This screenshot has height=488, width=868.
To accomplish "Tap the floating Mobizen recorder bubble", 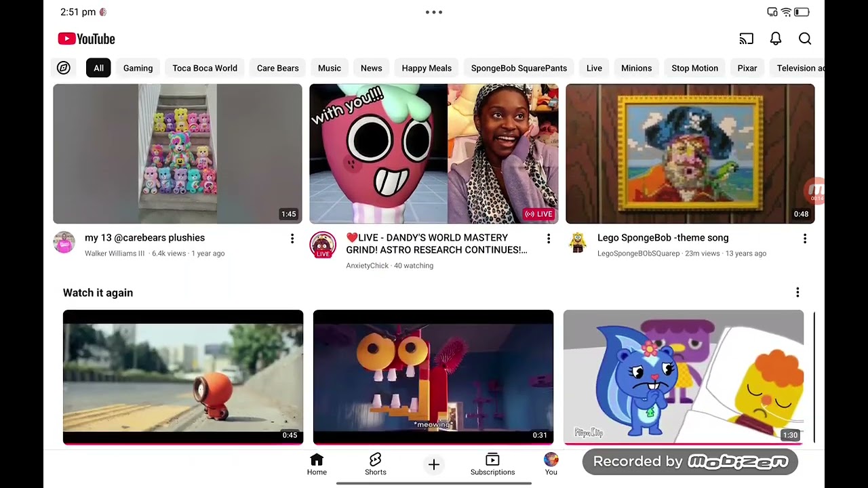I will (x=816, y=190).
